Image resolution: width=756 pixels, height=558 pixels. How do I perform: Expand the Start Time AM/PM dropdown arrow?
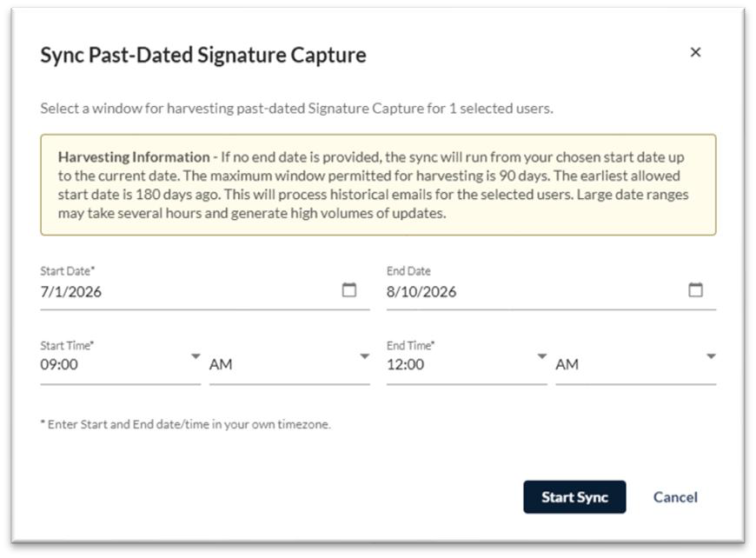tap(364, 356)
